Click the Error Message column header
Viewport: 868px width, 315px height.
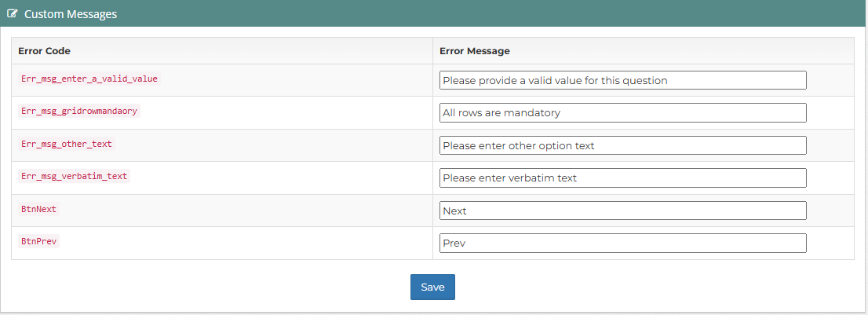pos(474,51)
